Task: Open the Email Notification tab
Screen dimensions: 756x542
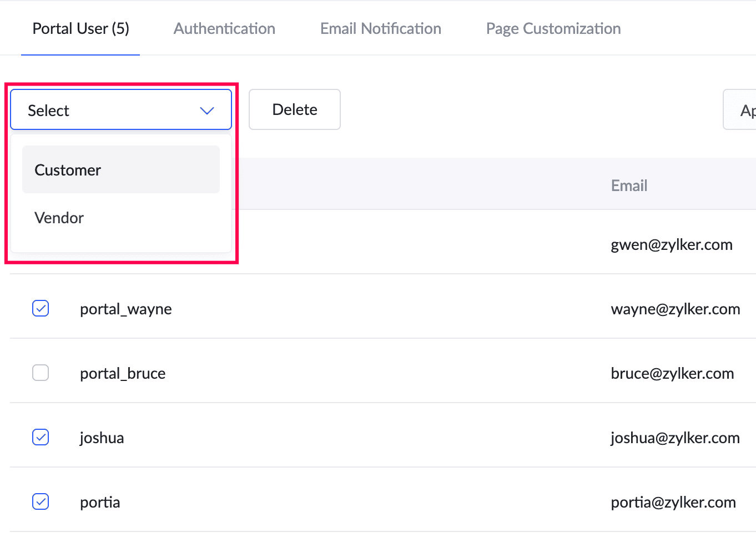Action: tap(380, 29)
